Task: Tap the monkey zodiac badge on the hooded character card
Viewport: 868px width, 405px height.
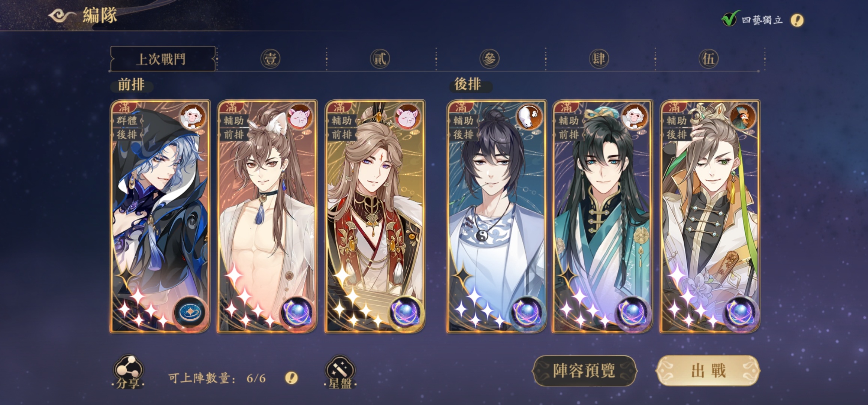Action: 193,117
